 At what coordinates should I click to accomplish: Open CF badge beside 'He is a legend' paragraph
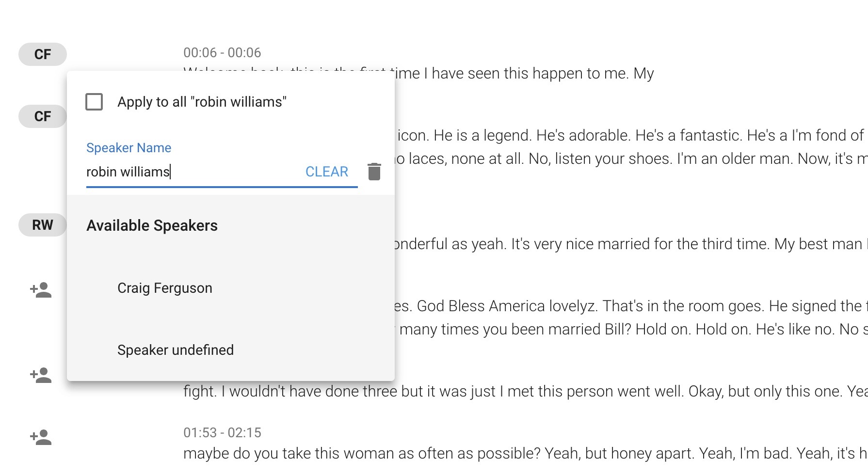(43, 116)
